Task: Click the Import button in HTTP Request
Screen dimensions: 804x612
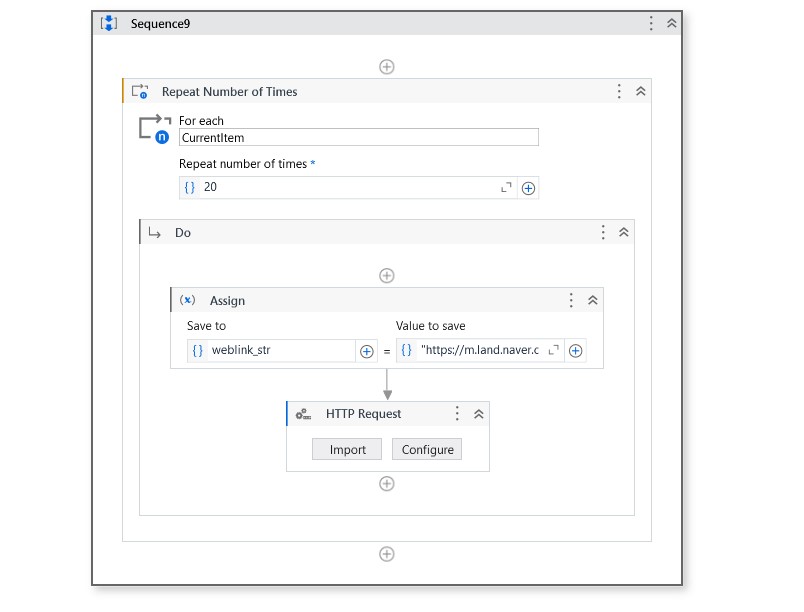Action: pyautogui.click(x=345, y=449)
